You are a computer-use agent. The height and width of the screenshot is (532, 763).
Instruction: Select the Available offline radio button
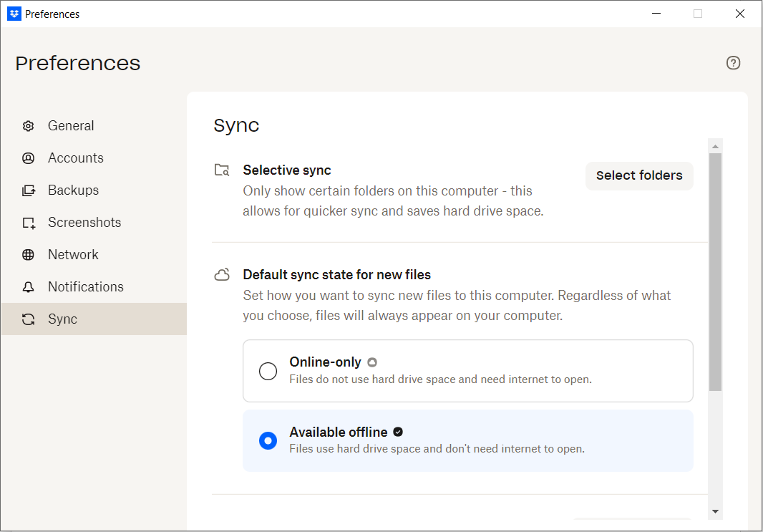[x=268, y=440]
